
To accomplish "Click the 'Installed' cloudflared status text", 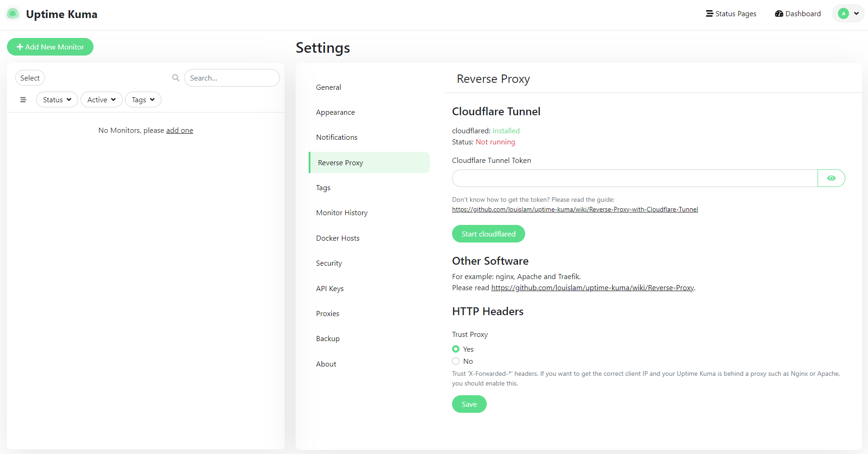I will [506, 131].
